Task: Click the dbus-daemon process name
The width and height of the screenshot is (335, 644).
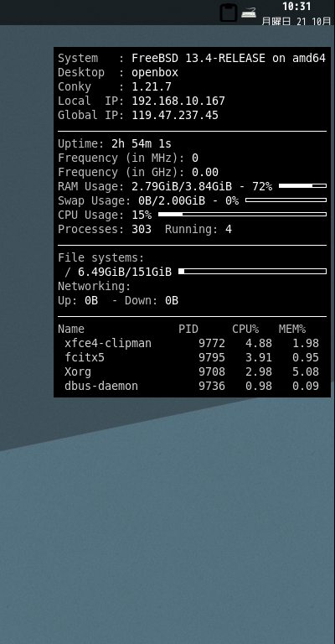Action: 101,386
